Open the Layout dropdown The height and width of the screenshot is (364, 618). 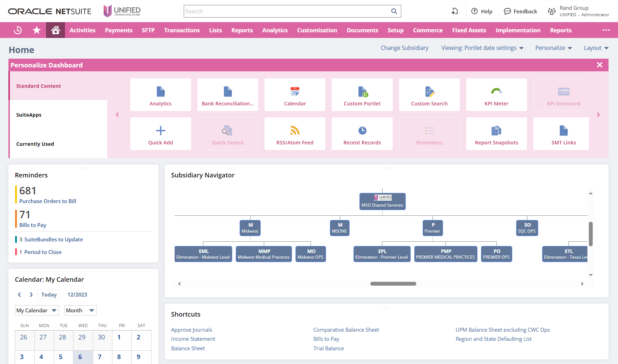click(x=596, y=48)
